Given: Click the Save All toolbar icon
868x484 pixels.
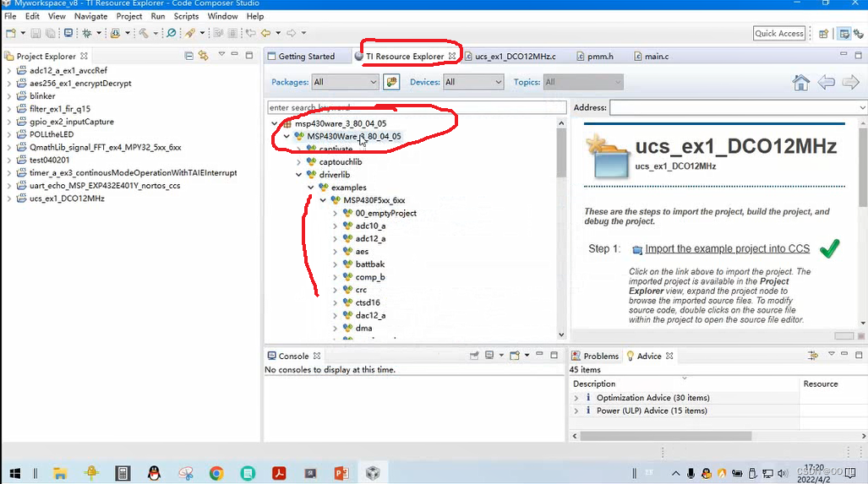Looking at the screenshot, I should pyautogui.click(x=51, y=33).
